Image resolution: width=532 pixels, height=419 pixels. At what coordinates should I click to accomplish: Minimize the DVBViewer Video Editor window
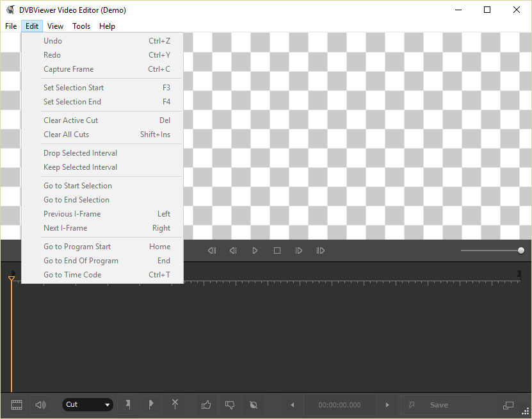coord(458,10)
